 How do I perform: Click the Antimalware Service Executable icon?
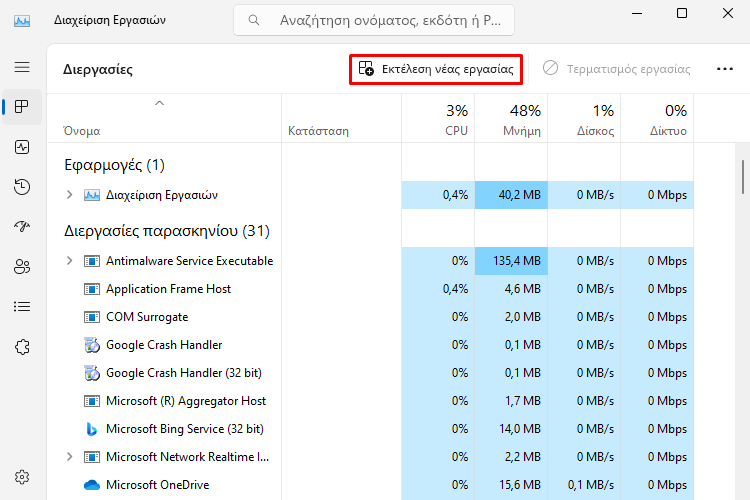pyautogui.click(x=92, y=261)
